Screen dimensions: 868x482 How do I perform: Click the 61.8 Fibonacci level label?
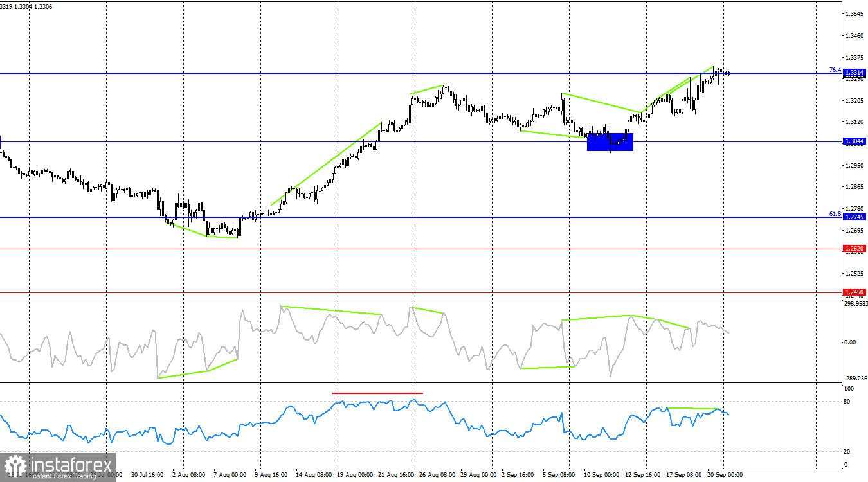(x=835, y=213)
